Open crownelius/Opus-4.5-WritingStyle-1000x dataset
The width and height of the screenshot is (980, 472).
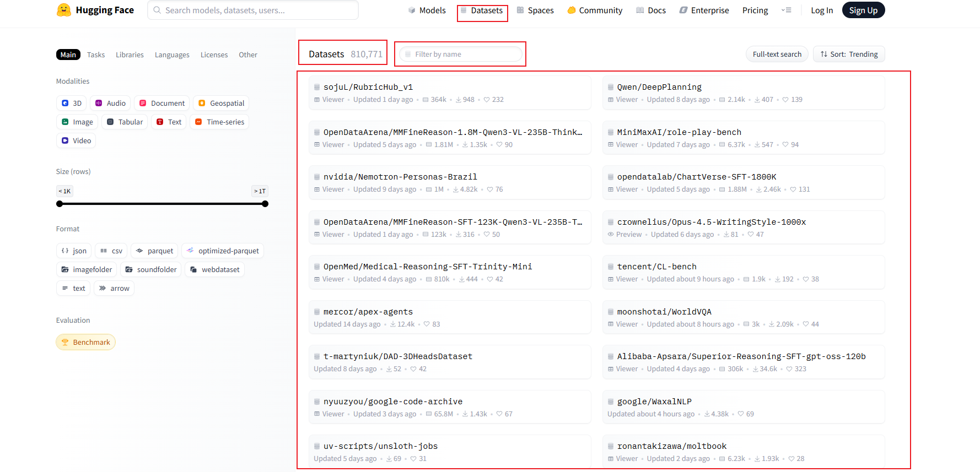pos(744,227)
